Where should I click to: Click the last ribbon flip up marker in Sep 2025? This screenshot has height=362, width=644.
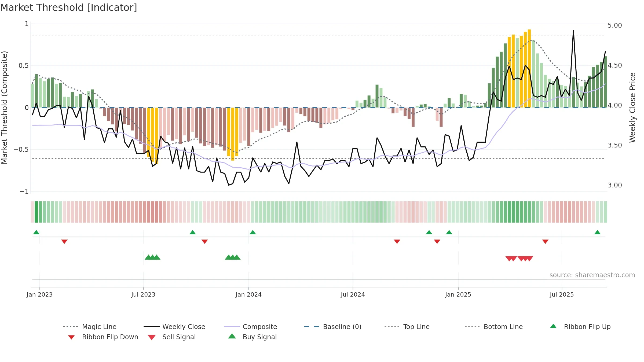pyautogui.click(x=597, y=232)
